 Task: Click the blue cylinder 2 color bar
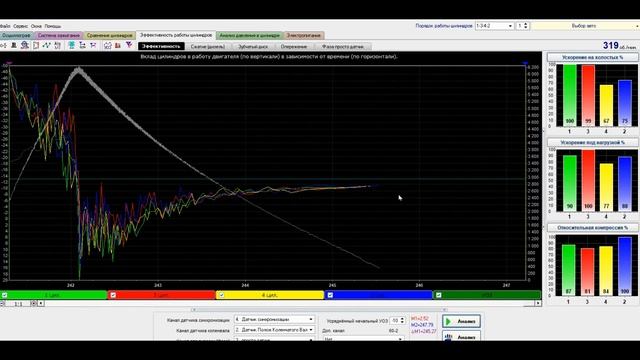pyautogui.click(x=378, y=295)
